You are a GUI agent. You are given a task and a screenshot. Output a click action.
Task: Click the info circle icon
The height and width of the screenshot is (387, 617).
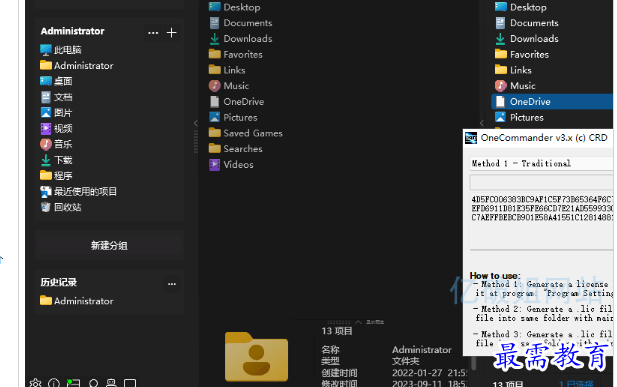coord(54,383)
